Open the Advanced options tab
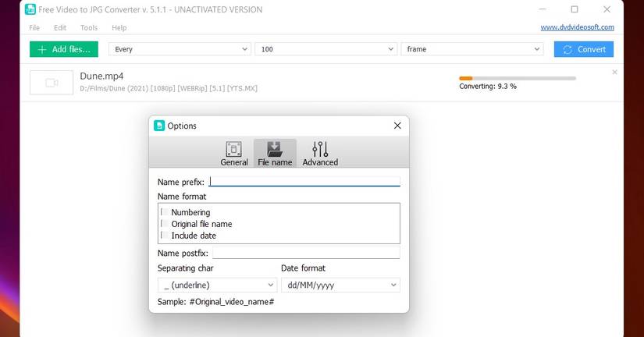 point(320,154)
